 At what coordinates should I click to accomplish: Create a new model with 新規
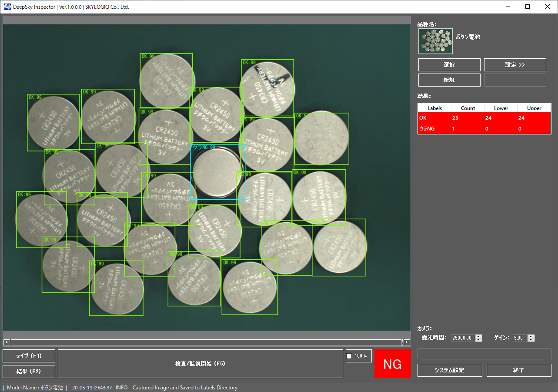click(x=449, y=80)
